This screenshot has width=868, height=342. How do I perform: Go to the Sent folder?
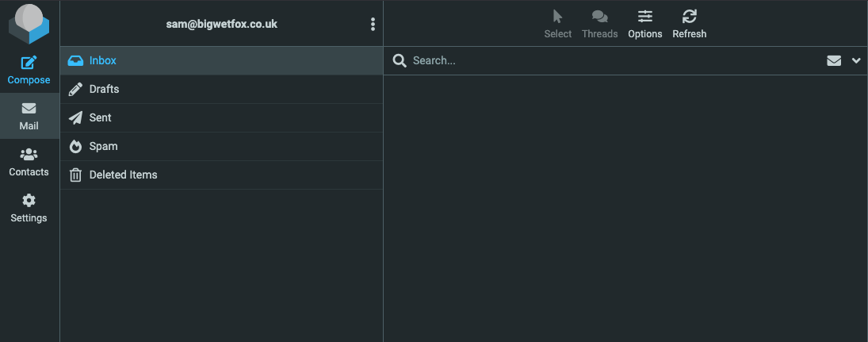coord(100,117)
